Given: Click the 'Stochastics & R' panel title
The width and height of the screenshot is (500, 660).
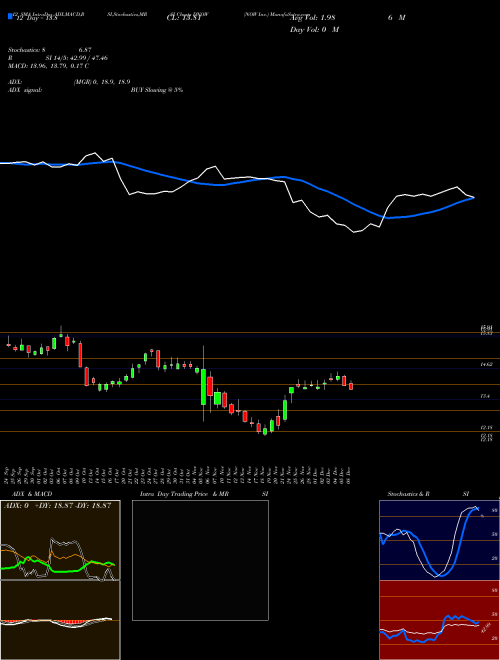Looking at the screenshot, I should coord(409,494).
